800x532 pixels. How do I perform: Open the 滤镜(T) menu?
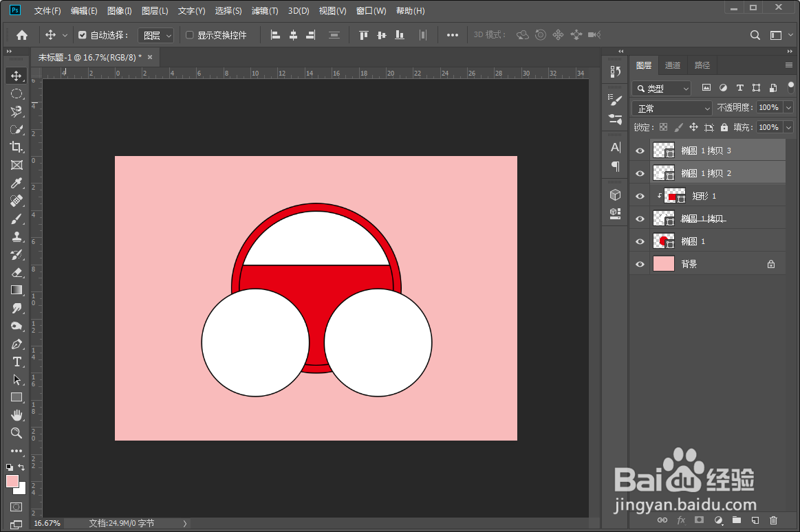265,11
